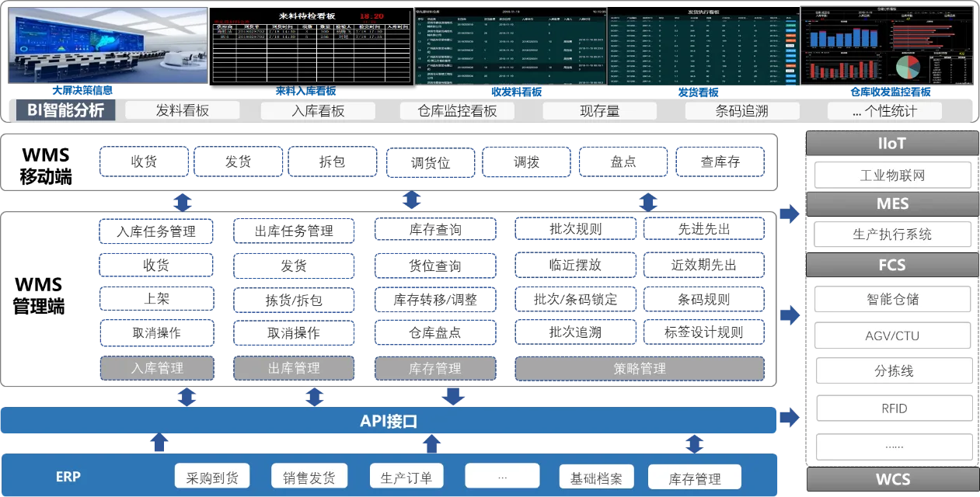This screenshot has height=497, width=980.
Task: Open the 收发料看板 screenshot thumbnail
Action: [x=510, y=47]
